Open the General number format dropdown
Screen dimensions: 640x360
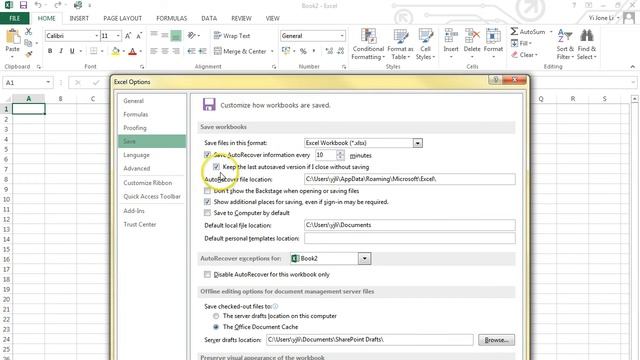point(342,36)
